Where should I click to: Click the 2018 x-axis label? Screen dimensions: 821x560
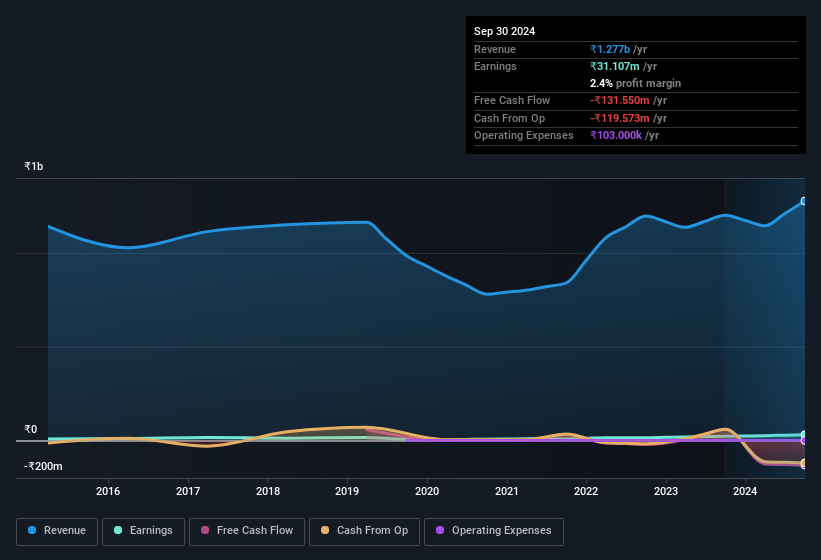tap(268, 491)
